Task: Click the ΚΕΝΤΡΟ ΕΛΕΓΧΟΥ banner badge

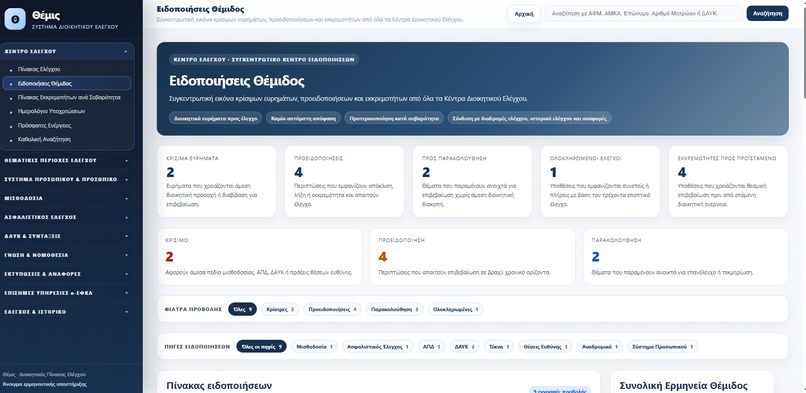Action: 264,60
